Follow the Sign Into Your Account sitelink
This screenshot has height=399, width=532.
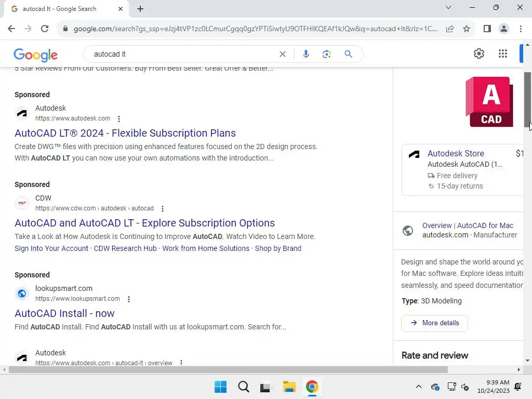point(51,248)
